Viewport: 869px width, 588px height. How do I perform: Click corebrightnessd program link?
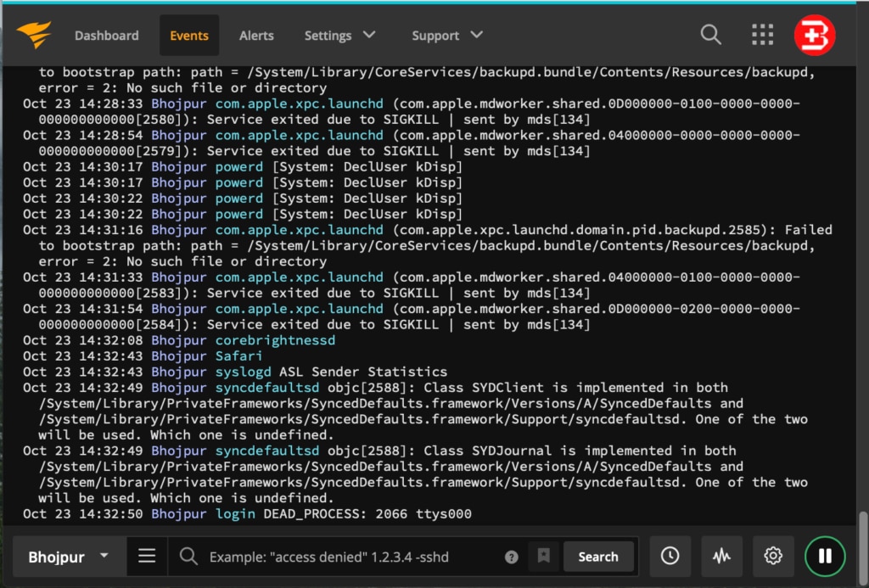(276, 340)
